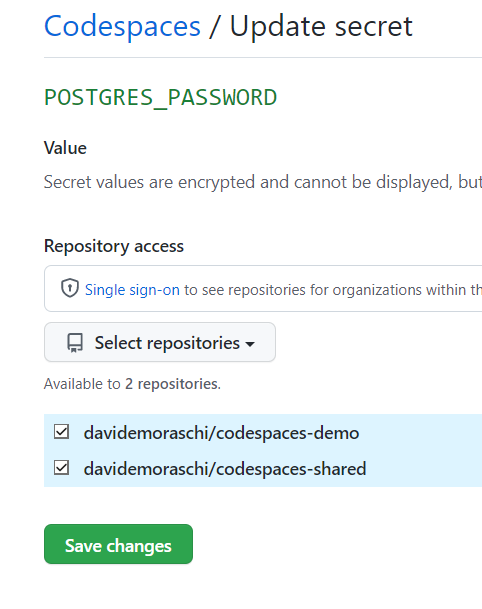The image size is (482, 609).
Task: Click davidemoraschi/codespaces-shared repository label
Action: [x=225, y=468]
